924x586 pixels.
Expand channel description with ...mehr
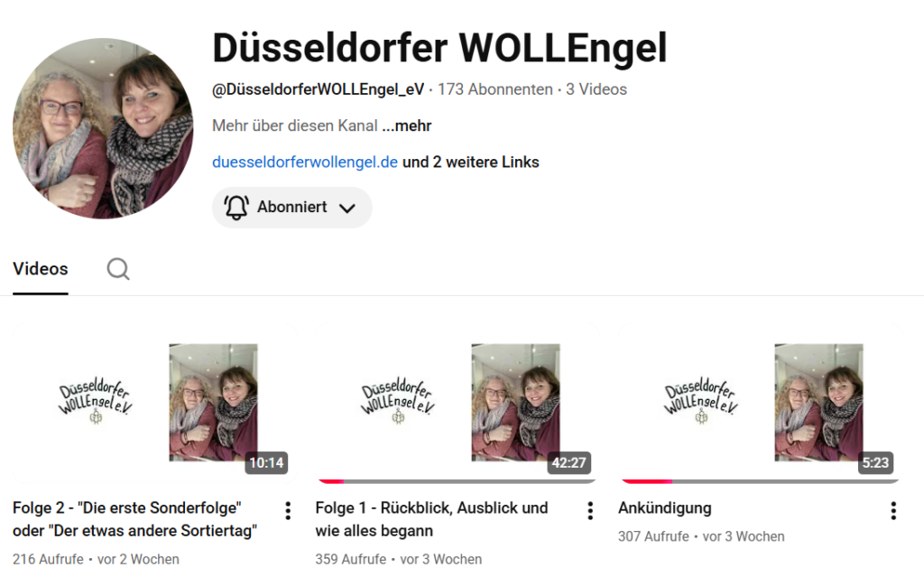[407, 126]
